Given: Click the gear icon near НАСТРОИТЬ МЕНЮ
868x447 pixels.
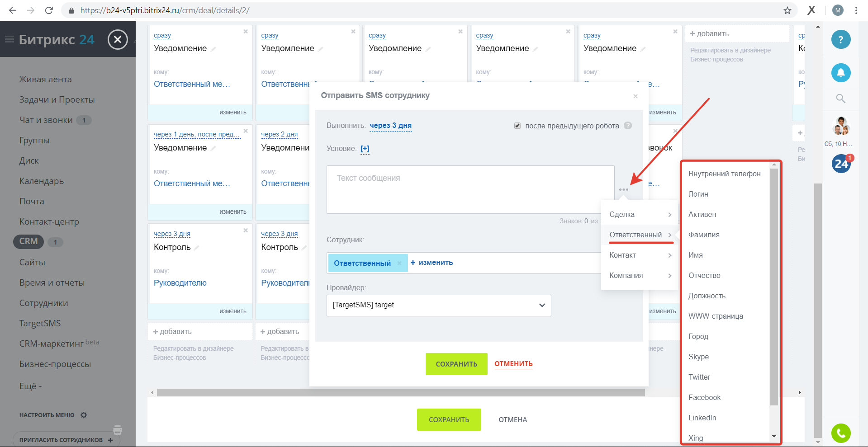Looking at the screenshot, I should [84, 415].
